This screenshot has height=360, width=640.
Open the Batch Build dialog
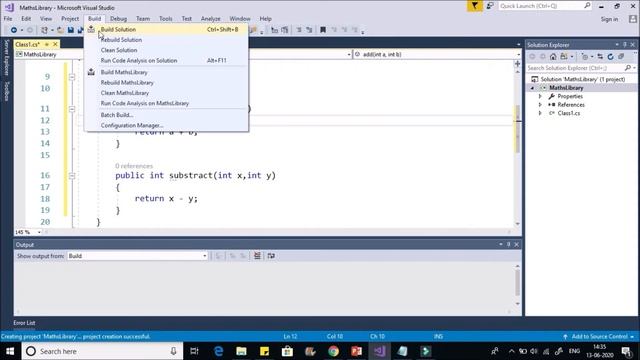coord(166,115)
